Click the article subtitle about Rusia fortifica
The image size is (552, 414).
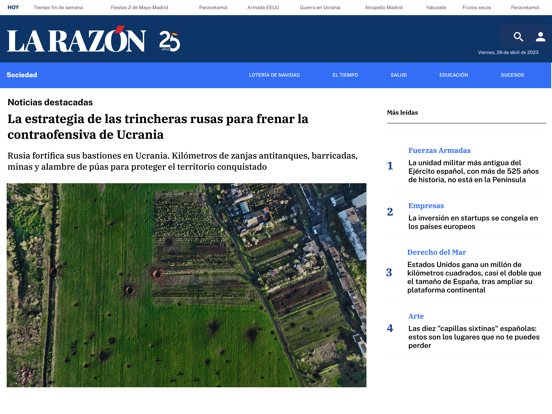(x=182, y=161)
